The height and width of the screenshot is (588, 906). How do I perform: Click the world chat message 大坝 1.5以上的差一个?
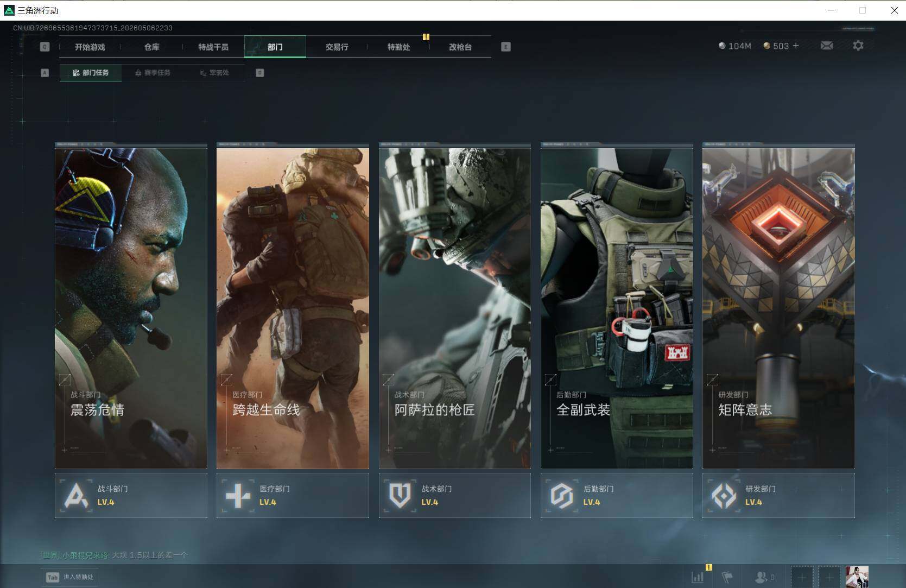(x=150, y=555)
